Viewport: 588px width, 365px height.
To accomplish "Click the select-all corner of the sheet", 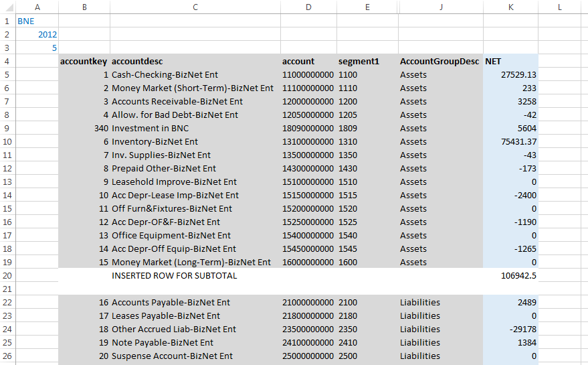I will 7,7.
